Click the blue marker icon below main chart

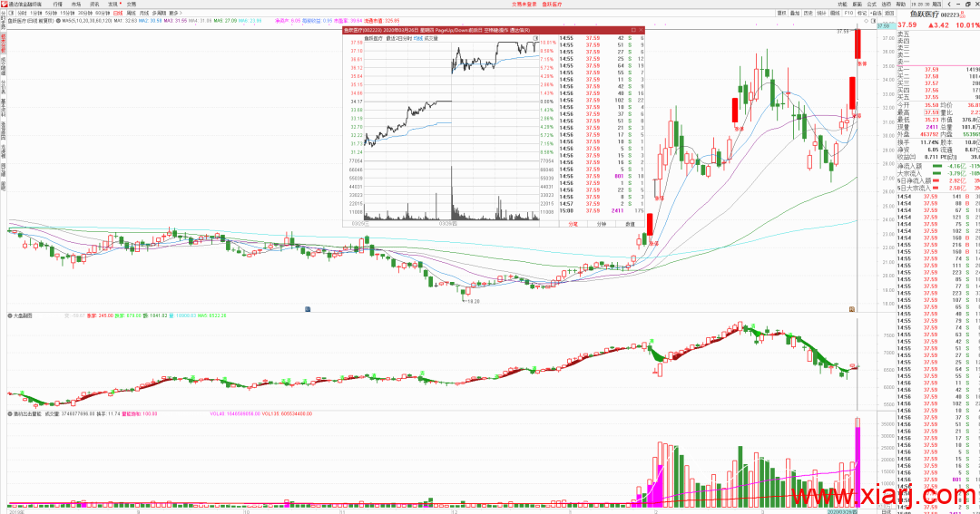coord(308,308)
